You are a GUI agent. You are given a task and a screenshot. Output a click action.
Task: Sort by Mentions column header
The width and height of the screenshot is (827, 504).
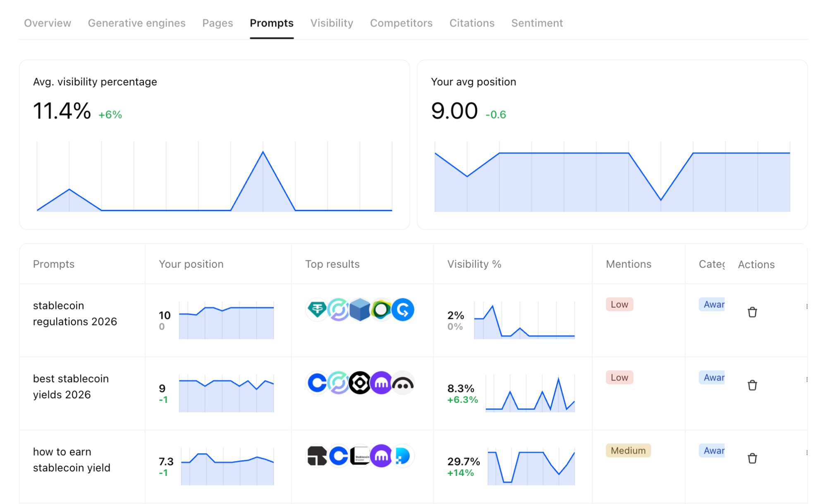click(x=629, y=264)
